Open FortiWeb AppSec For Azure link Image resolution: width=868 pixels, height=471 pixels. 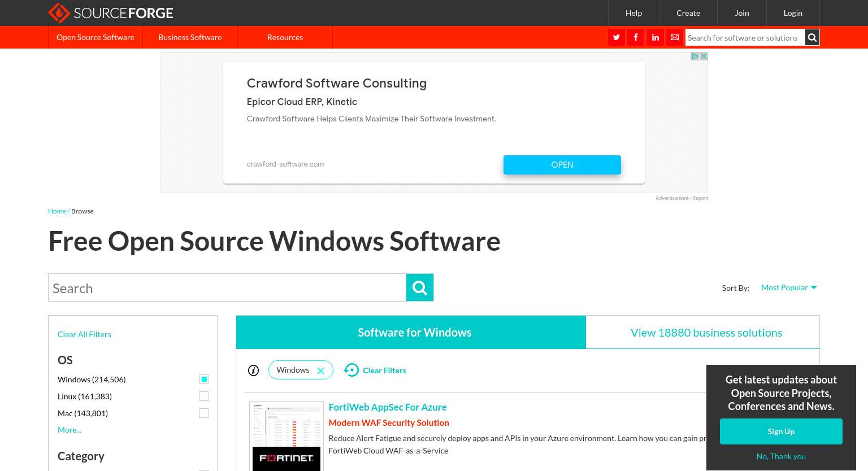(x=388, y=407)
